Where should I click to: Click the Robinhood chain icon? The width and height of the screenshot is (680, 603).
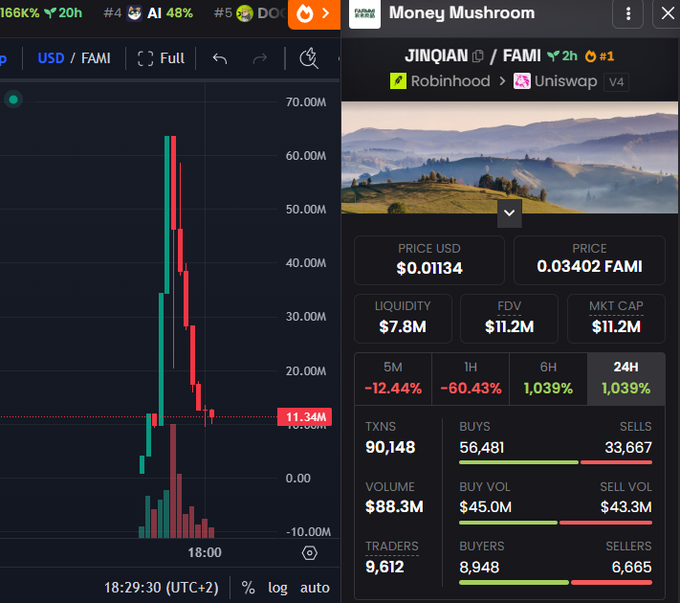point(398,81)
